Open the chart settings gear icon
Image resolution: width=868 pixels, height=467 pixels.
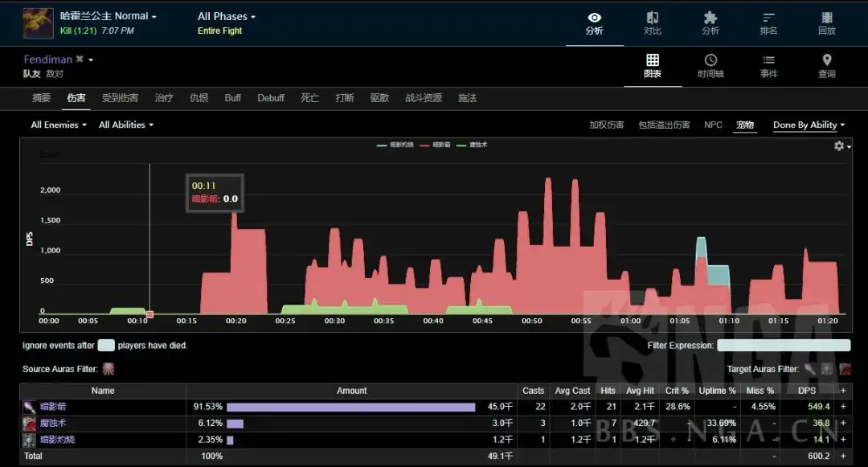point(839,146)
